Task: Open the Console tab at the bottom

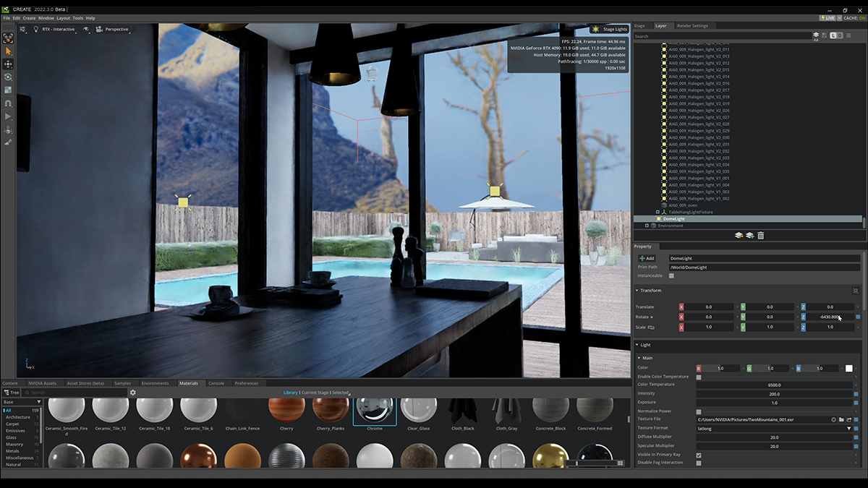Action: [216, 383]
